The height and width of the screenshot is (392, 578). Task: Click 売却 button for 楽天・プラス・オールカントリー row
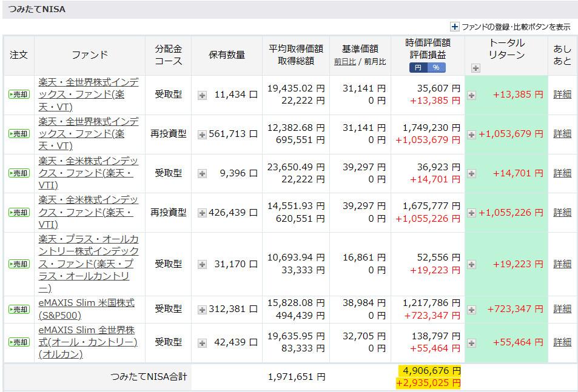coord(19,264)
